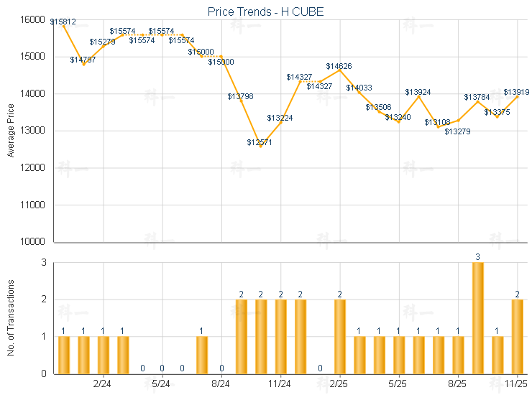Screen dimensions: 532x395
Task: Select the $14797 price point label
Action: tap(83, 60)
